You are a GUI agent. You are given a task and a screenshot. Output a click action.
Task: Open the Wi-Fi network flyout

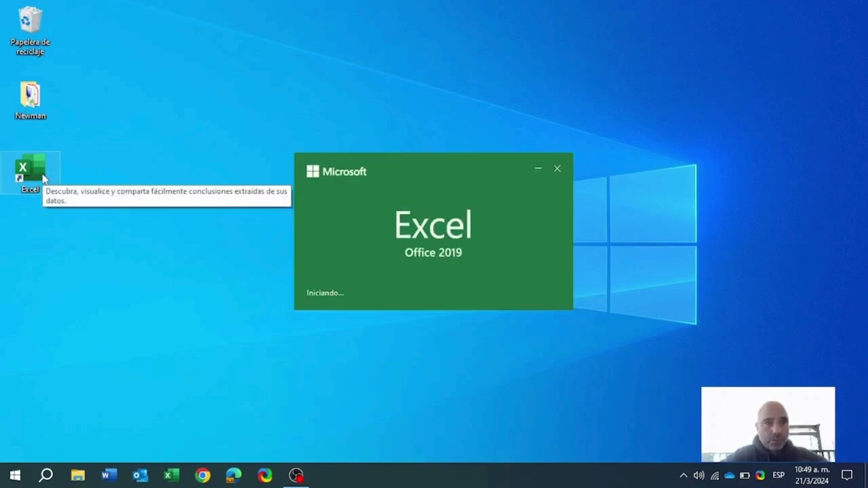[714, 475]
